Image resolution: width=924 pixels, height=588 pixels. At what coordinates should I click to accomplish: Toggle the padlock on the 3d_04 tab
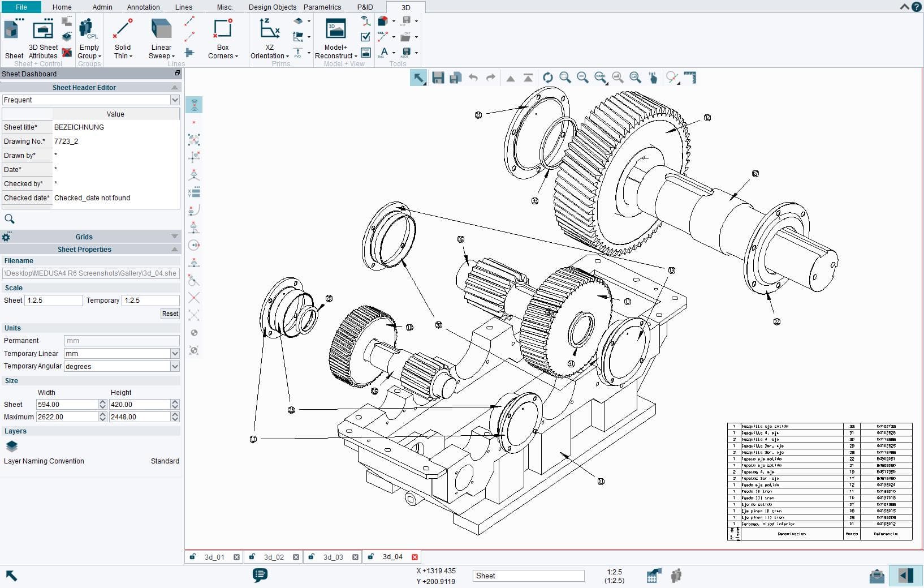coord(371,557)
